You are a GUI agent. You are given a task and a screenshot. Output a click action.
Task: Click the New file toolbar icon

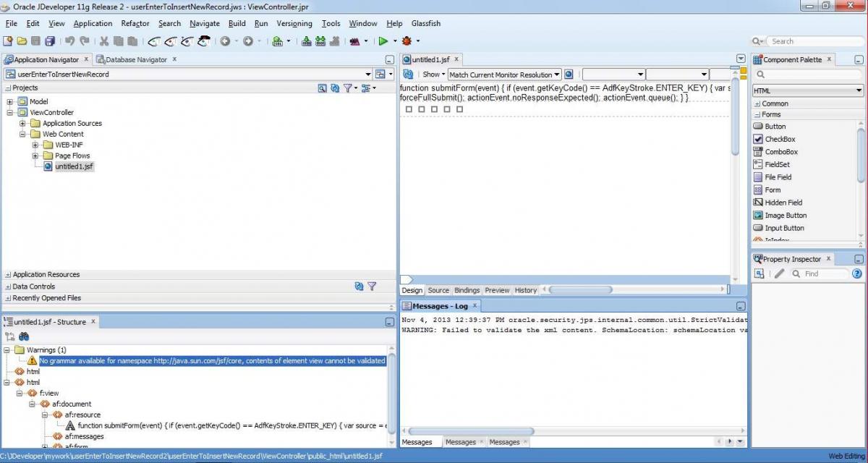[x=8, y=41]
